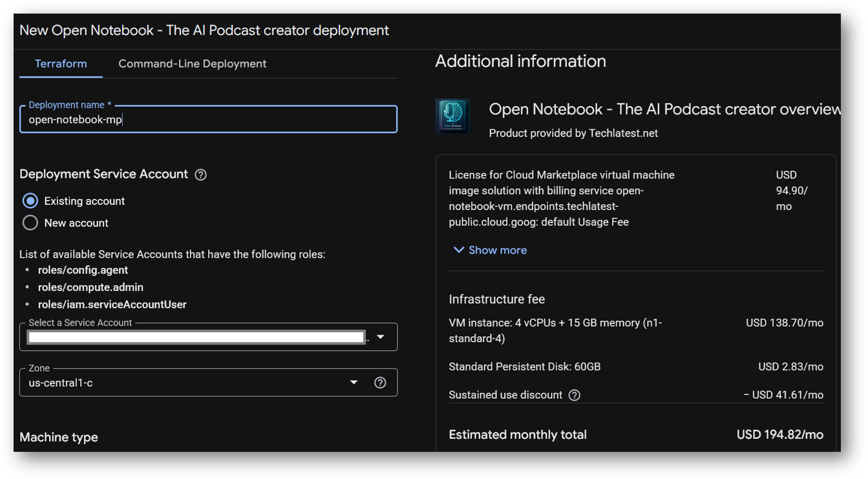
Task: Click the Product provided by Techlatest.net text
Action: click(573, 133)
